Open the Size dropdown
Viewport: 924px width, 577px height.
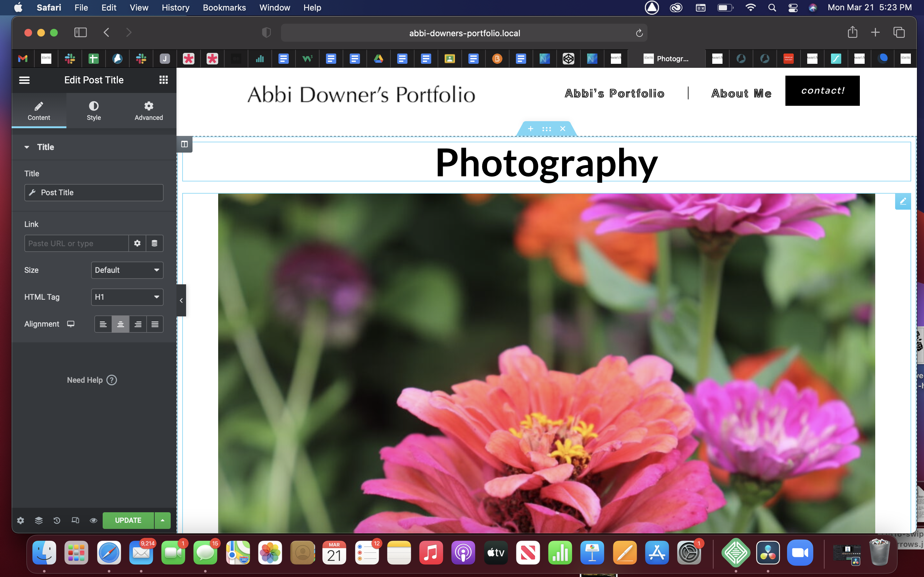click(x=127, y=270)
